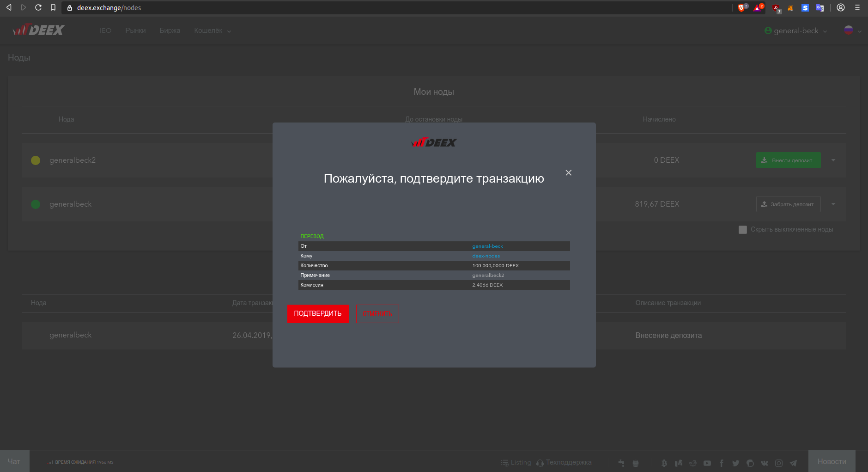Viewport: 868px width, 472px height.
Task: Click the general-beck sender account link
Action: click(x=487, y=246)
